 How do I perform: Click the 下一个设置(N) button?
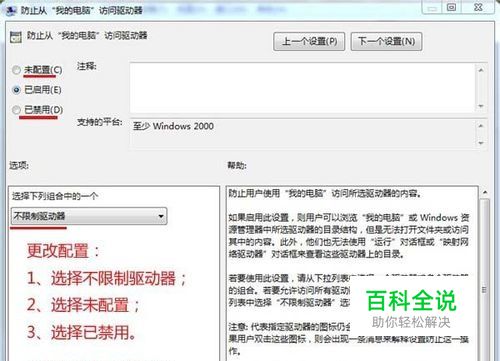pyautogui.click(x=386, y=42)
